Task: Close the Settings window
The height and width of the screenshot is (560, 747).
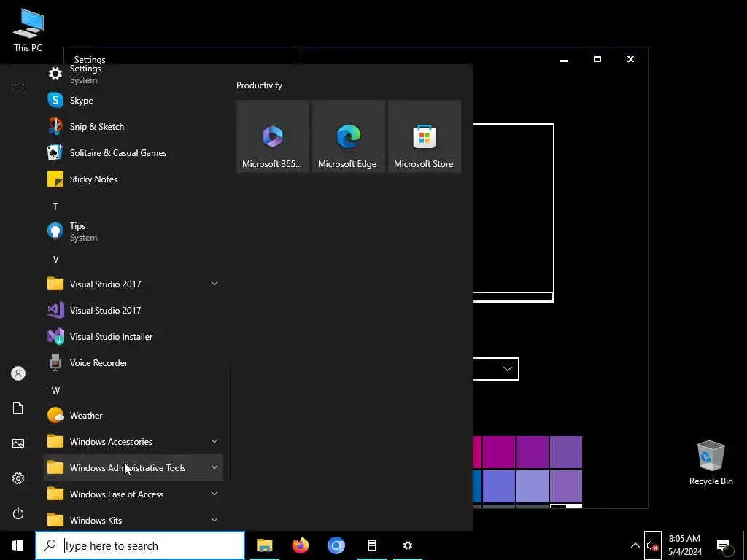Action: point(630,60)
